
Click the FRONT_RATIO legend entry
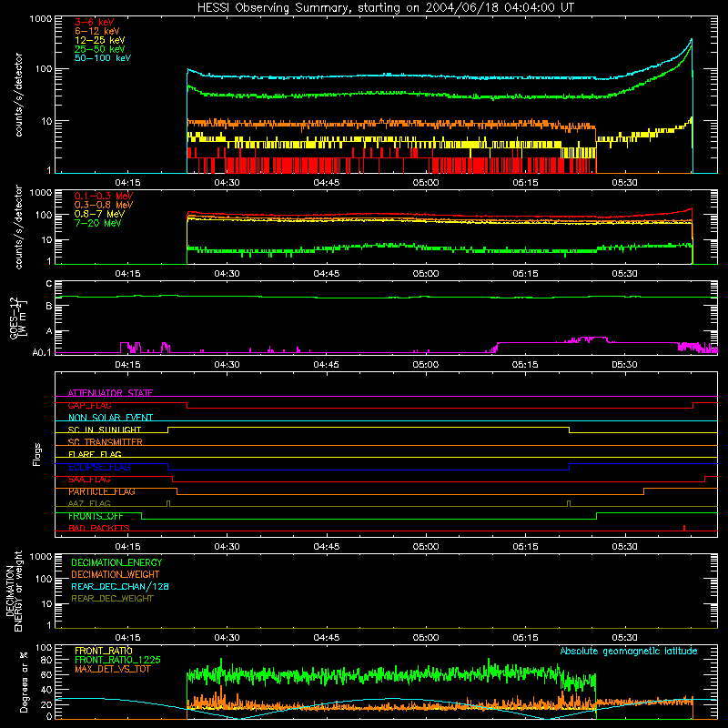(x=104, y=651)
